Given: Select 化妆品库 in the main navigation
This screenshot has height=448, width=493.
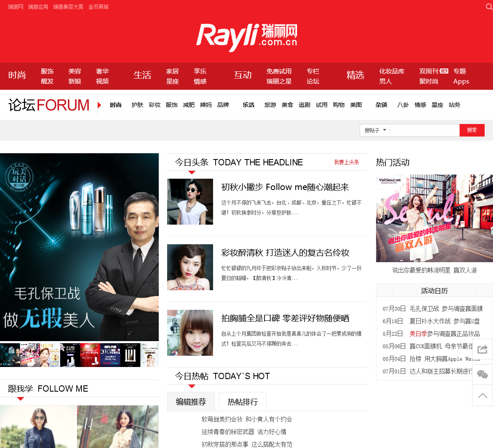Looking at the screenshot, I should pos(392,71).
